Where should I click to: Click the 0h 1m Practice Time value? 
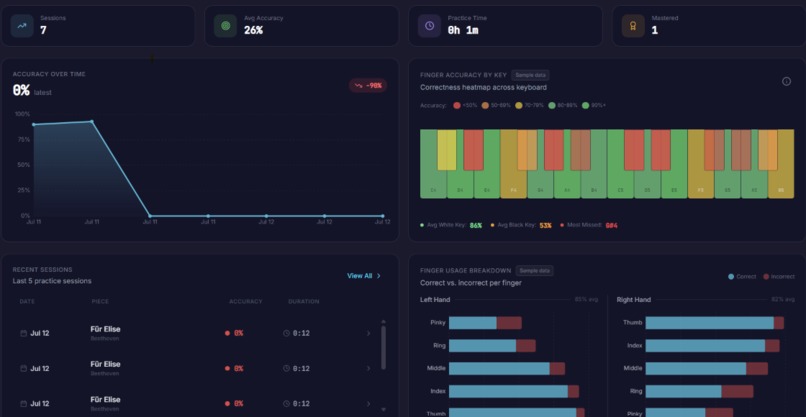(463, 30)
